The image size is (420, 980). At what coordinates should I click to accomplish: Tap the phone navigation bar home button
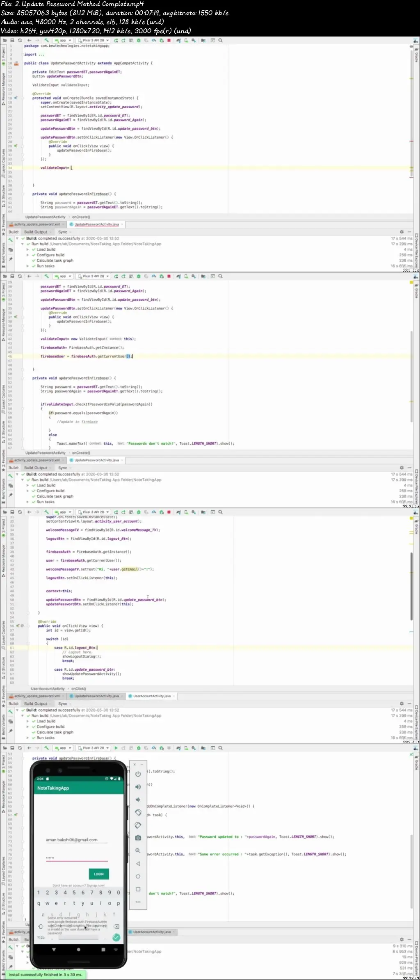[78, 949]
